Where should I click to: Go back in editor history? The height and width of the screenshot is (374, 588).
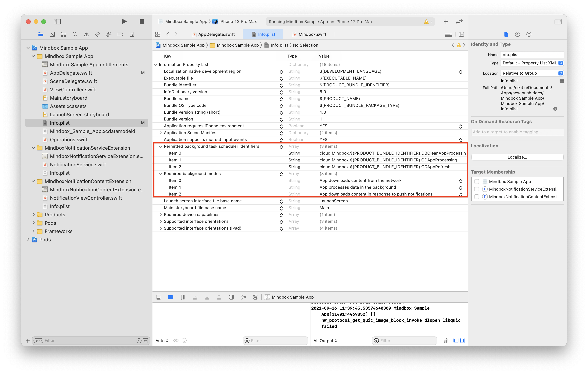coord(168,34)
